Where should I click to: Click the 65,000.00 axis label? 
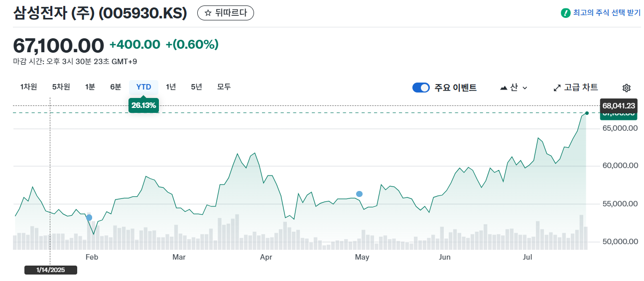[620, 128]
